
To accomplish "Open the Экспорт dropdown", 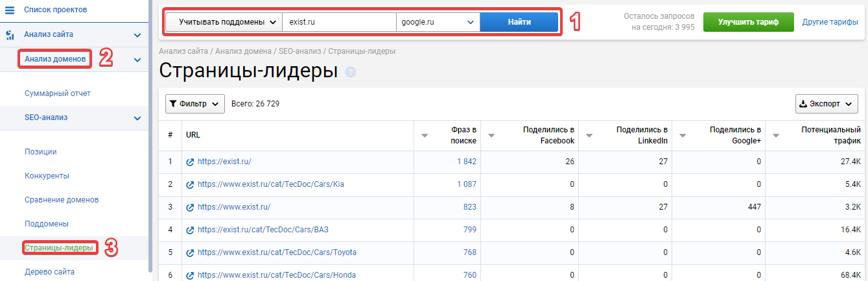I will [827, 103].
